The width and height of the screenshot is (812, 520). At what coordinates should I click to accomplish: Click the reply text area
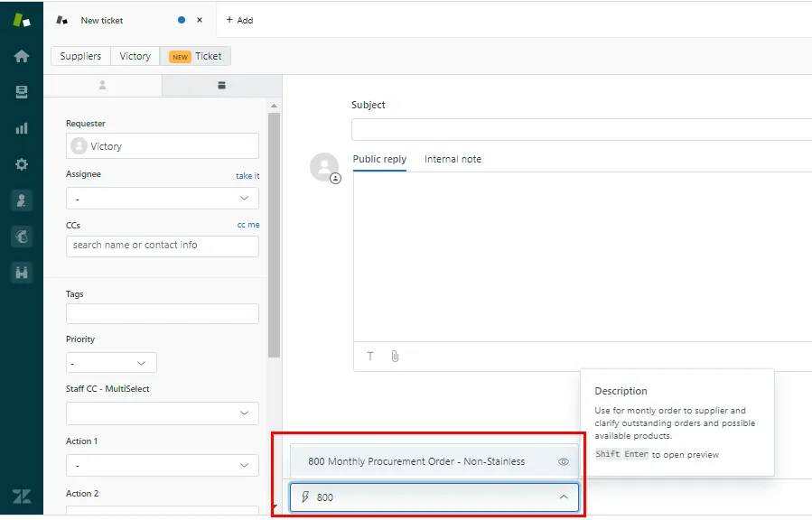tap(583, 256)
